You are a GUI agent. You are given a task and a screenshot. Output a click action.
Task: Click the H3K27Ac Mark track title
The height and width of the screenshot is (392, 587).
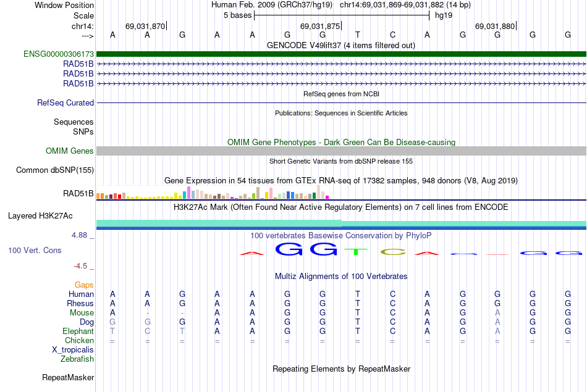click(341, 207)
